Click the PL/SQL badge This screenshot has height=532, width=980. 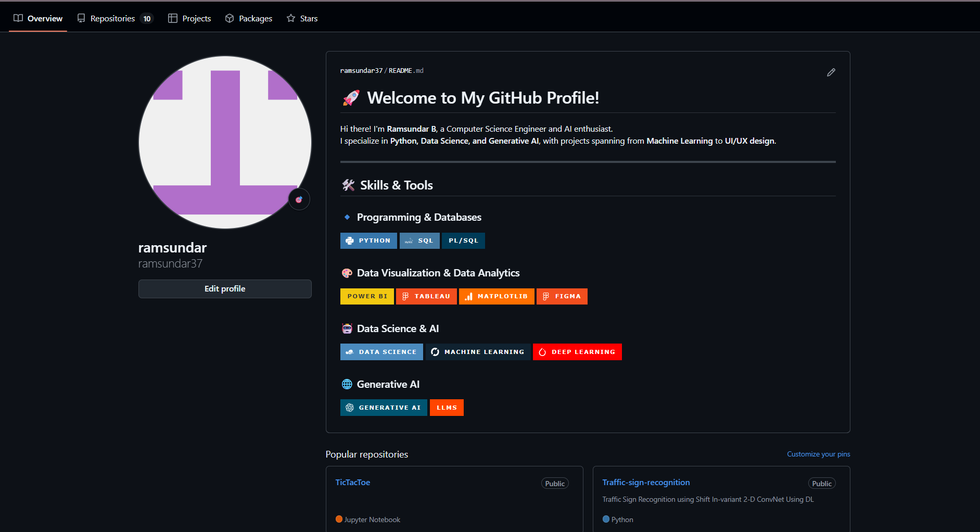pos(463,240)
